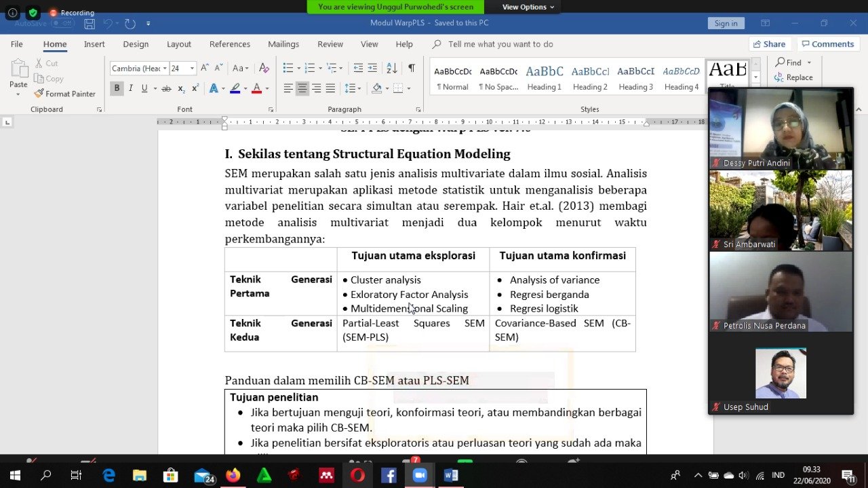Switch to the Mailings tab
The height and width of the screenshot is (488, 868).
(x=283, y=44)
